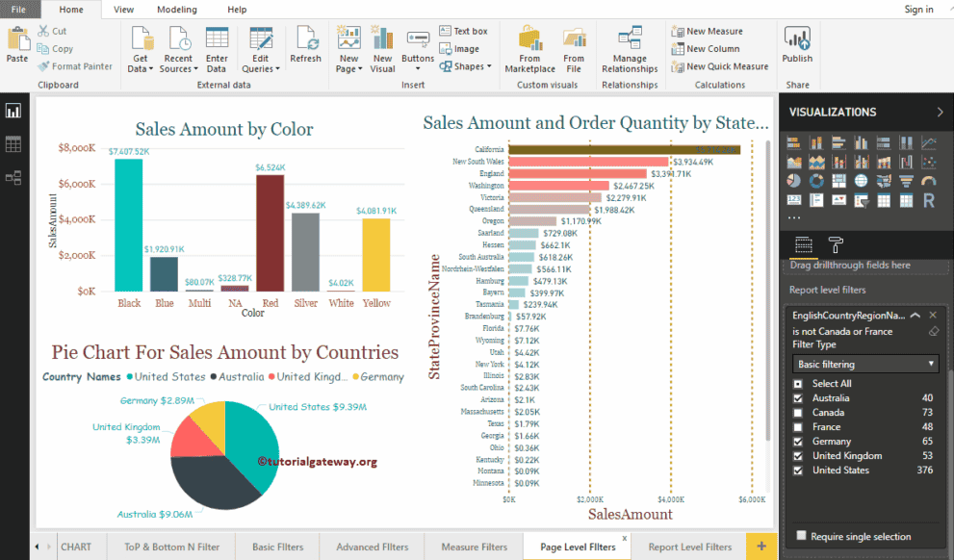The width and height of the screenshot is (954, 560).
Task: Add a new report page with plus button
Action: (x=761, y=545)
